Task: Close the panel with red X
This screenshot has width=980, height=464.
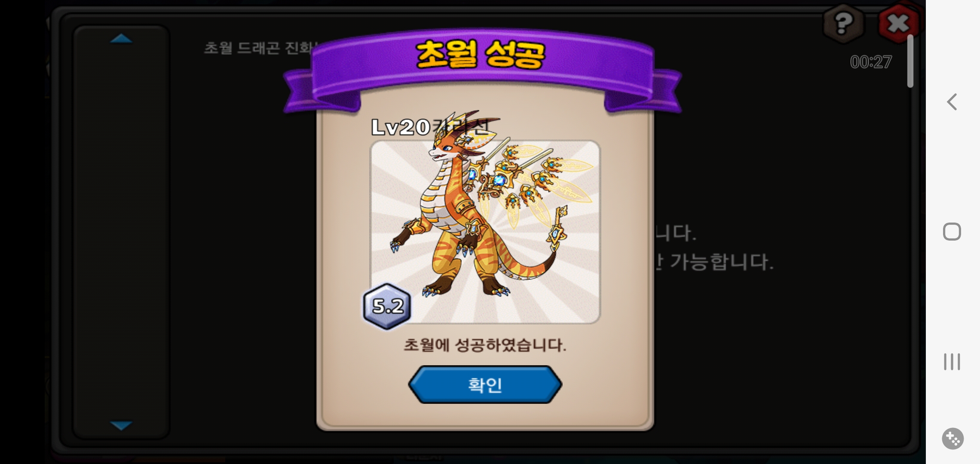Action: [x=898, y=23]
